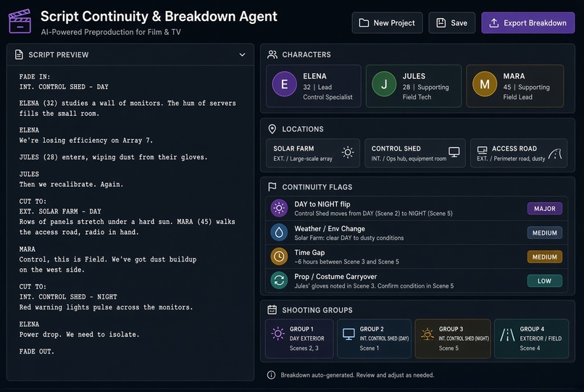Click the MAJOR severity badge
This screenshot has height=392, width=584.
[x=545, y=209]
